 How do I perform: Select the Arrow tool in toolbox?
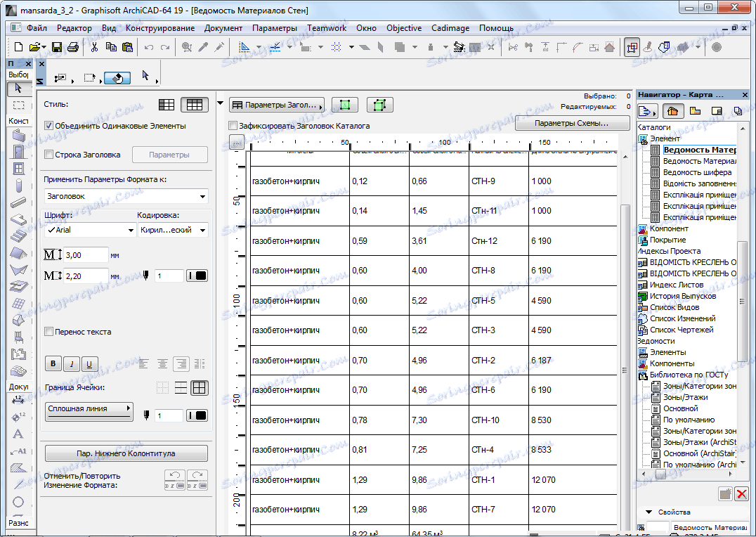click(19, 89)
